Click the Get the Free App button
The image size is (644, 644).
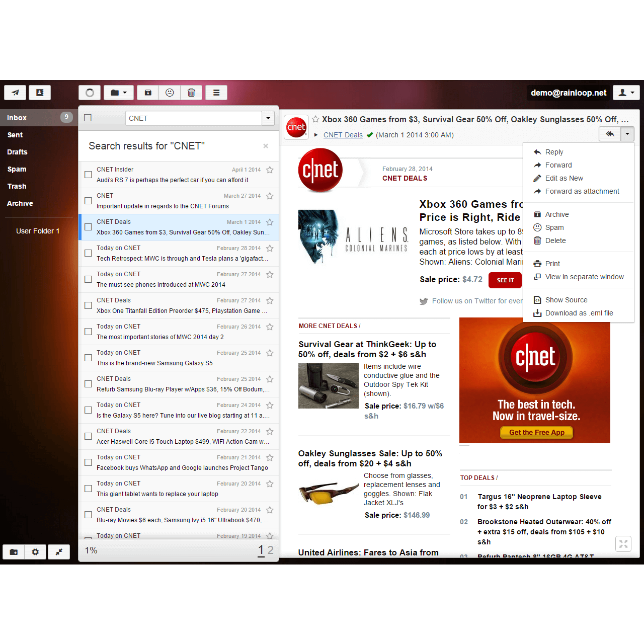pyautogui.click(x=535, y=433)
